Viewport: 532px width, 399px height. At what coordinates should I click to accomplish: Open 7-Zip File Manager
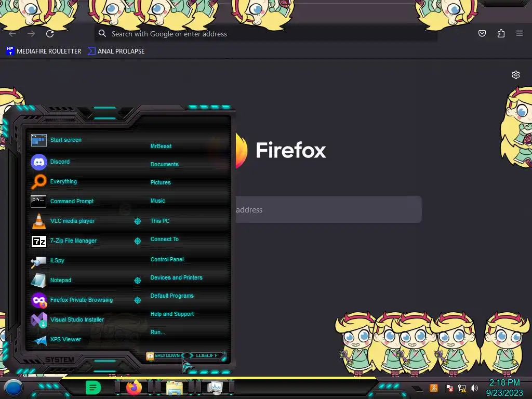click(73, 241)
